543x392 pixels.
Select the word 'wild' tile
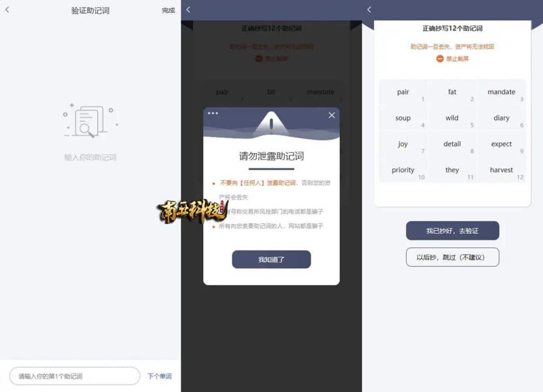(x=452, y=118)
